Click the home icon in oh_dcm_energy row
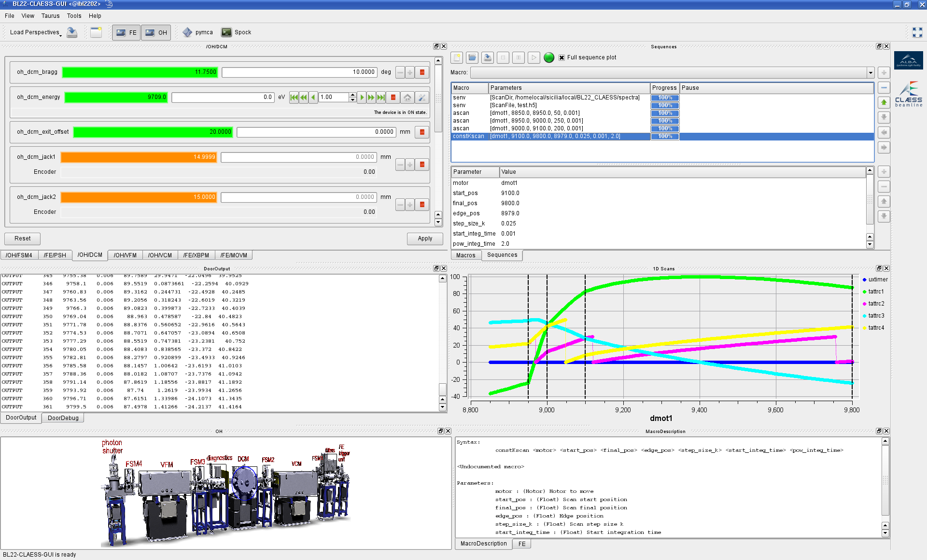927x560 pixels. 407,98
